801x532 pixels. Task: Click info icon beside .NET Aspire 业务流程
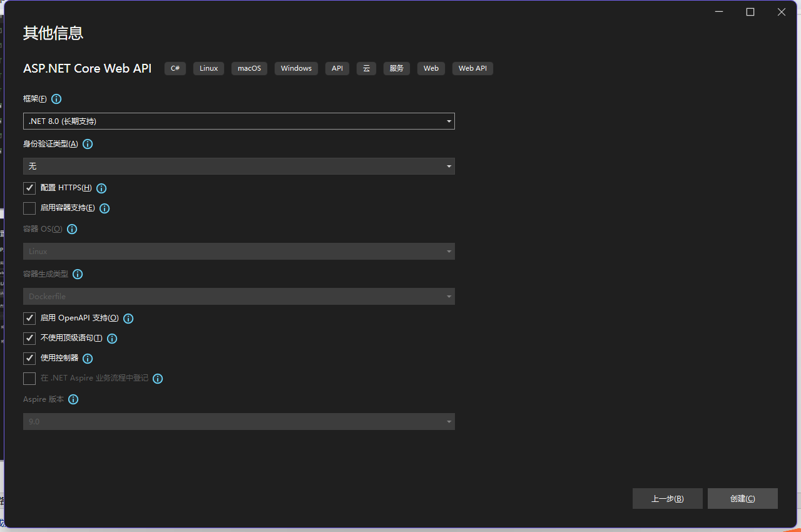[158, 379]
